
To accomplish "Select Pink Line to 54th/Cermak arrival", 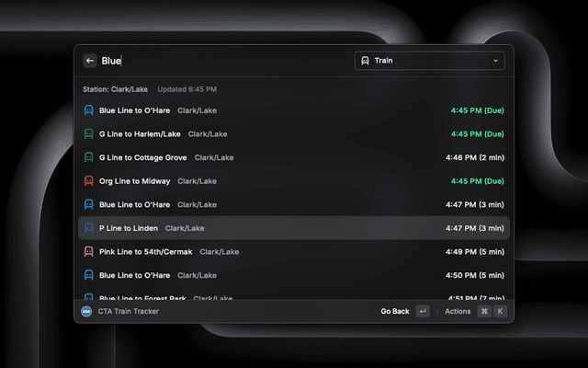I will (x=294, y=251).
